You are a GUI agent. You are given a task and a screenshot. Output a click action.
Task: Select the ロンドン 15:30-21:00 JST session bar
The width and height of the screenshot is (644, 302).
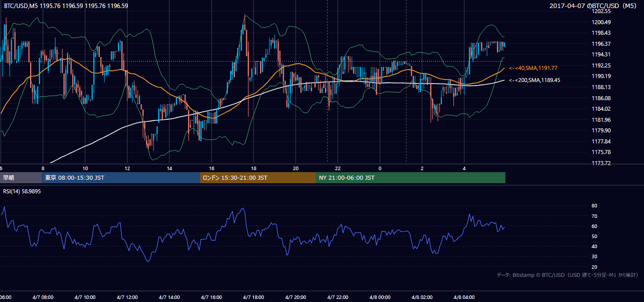(258, 178)
